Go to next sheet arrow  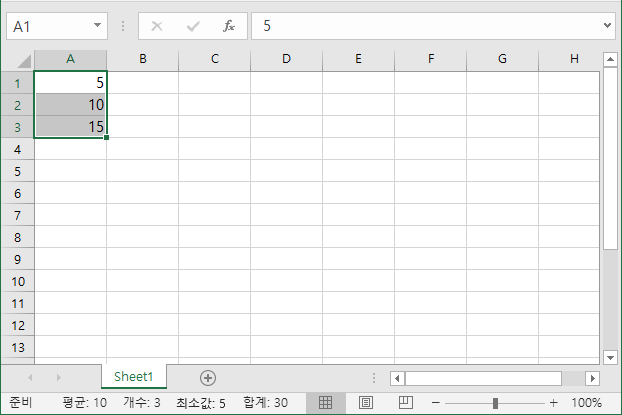point(59,377)
